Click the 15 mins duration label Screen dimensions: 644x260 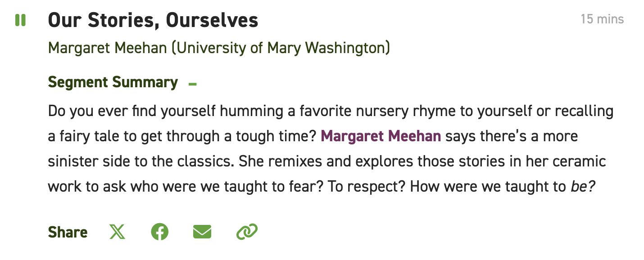pyautogui.click(x=602, y=19)
